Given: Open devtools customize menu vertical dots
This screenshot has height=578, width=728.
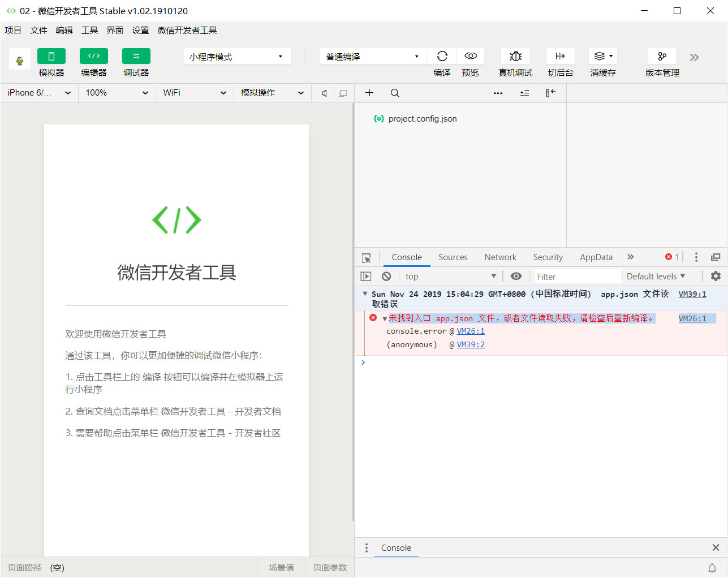Looking at the screenshot, I should click(696, 257).
